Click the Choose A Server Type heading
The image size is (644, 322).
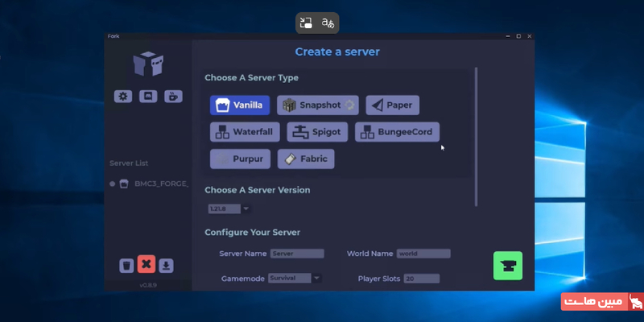click(251, 77)
